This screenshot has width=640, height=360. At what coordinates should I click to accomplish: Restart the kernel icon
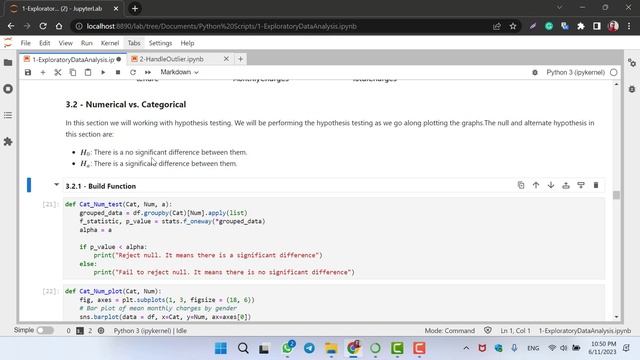coord(133,72)
